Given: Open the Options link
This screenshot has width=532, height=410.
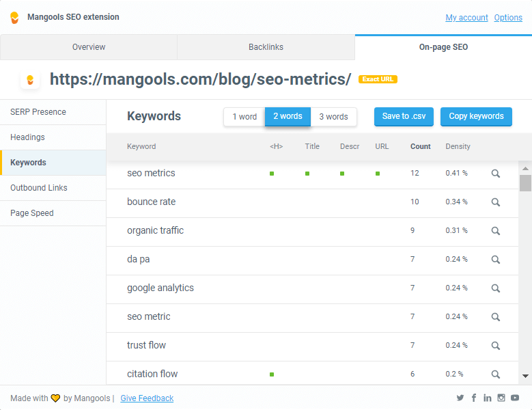Looking at the screenshot, I should 508,18.
